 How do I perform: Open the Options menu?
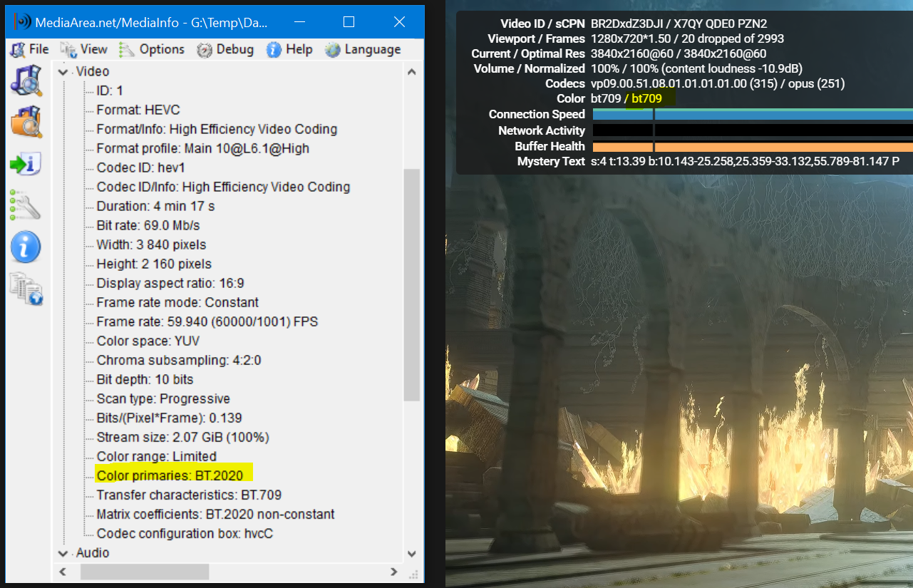(152, 49)
